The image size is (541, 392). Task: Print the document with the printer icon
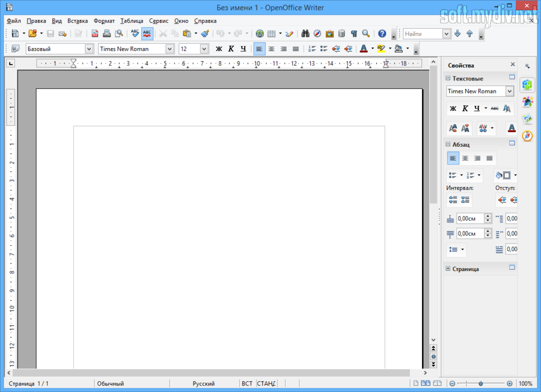click(x=106, y=34)
